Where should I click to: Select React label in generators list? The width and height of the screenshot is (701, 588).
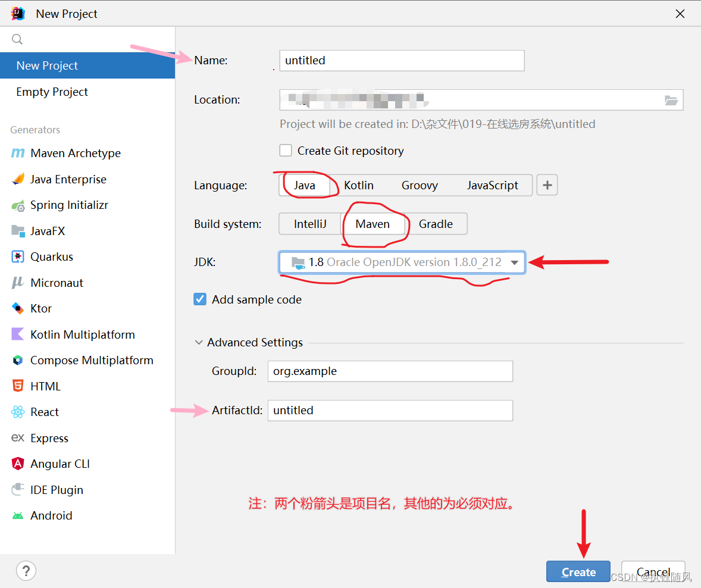(x=44, y=412)
